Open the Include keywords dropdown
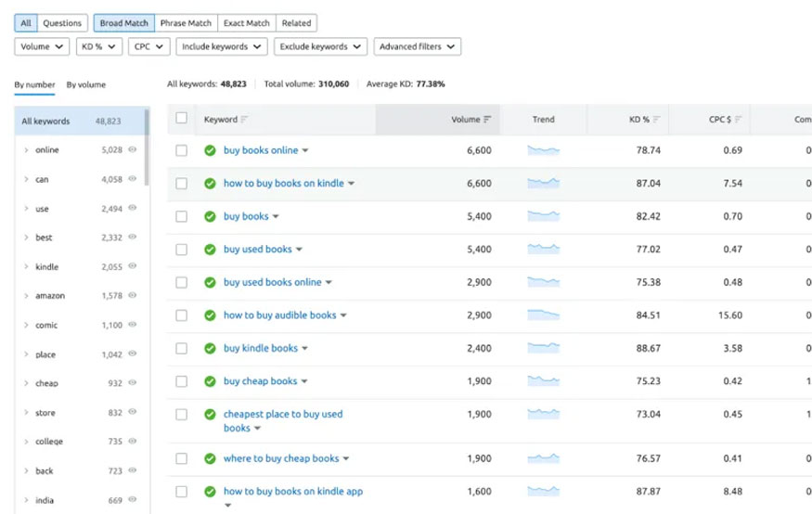Viewport: 812px width, 514px height. click(x=222, y=46)
